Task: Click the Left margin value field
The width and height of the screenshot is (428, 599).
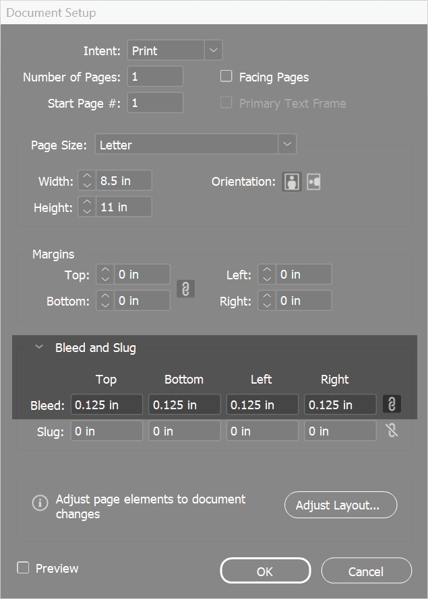Action: point(304,274)
